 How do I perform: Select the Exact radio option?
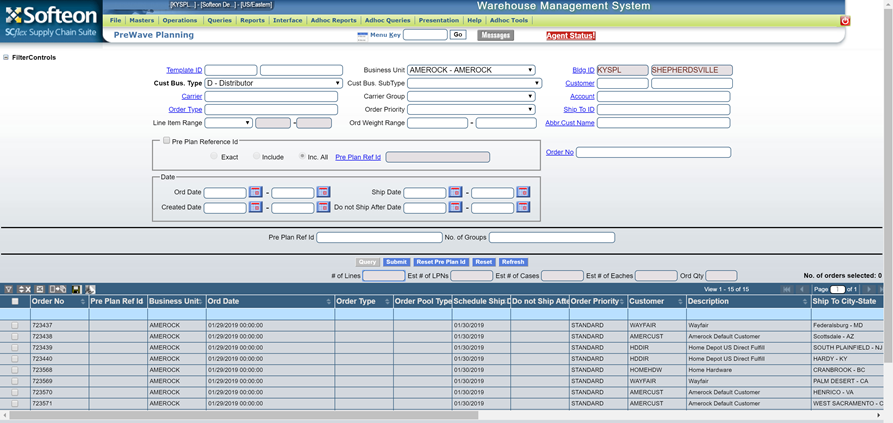pyautogui.click(x=214, y=156)
